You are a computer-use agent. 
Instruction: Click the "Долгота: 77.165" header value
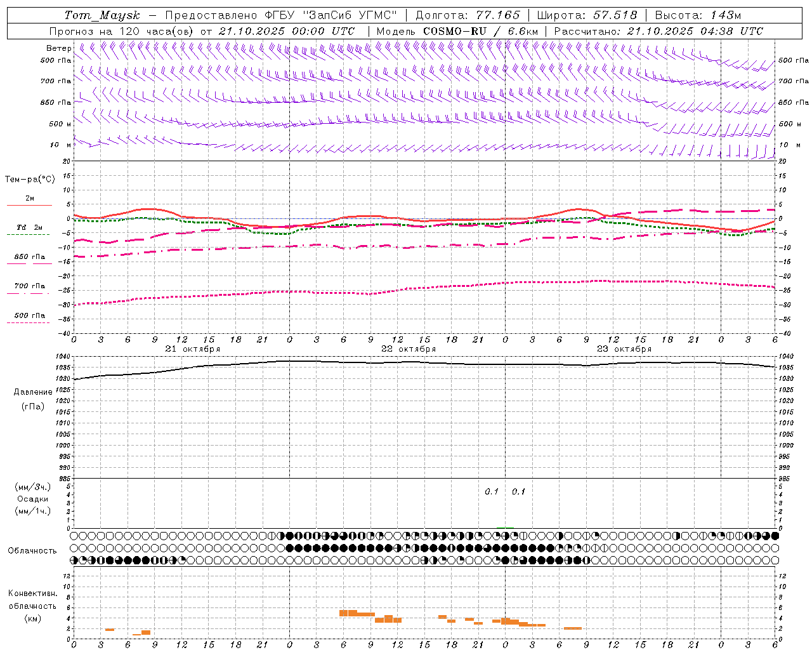468,15
